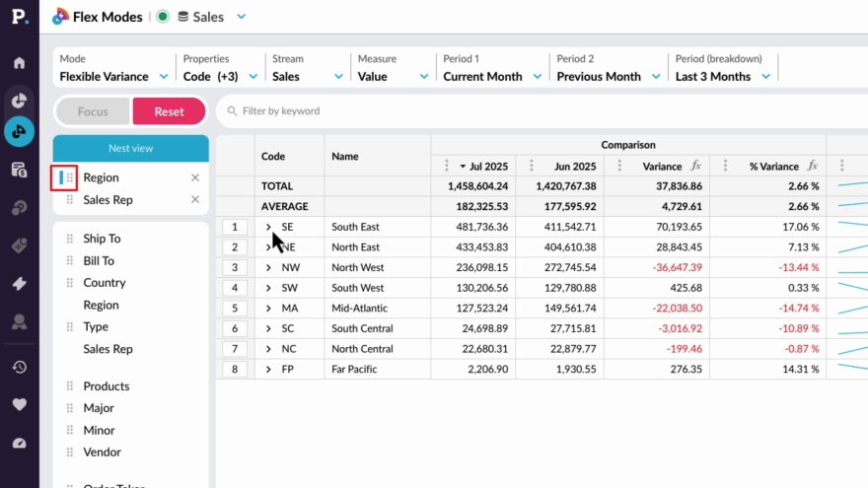Expand the SC South Central row
The image size is (868, 488).
pyautogui.click(x=268, y=328)
